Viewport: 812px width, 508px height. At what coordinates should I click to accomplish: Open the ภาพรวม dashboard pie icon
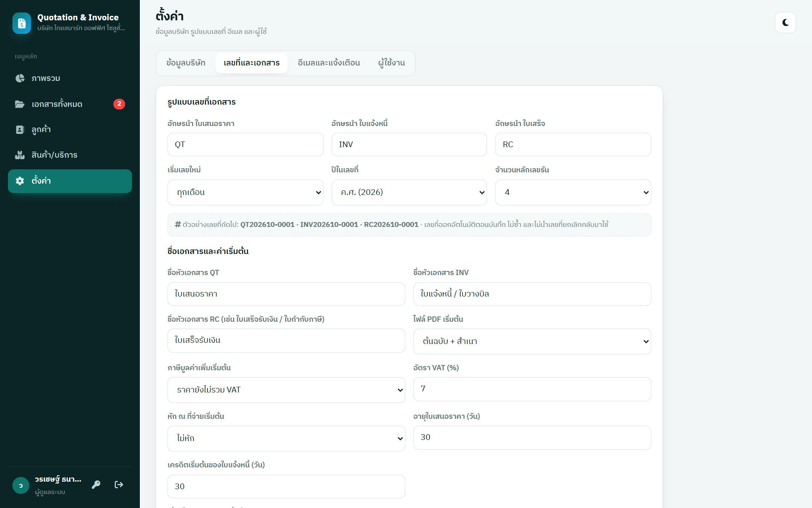tap(20, 78)
